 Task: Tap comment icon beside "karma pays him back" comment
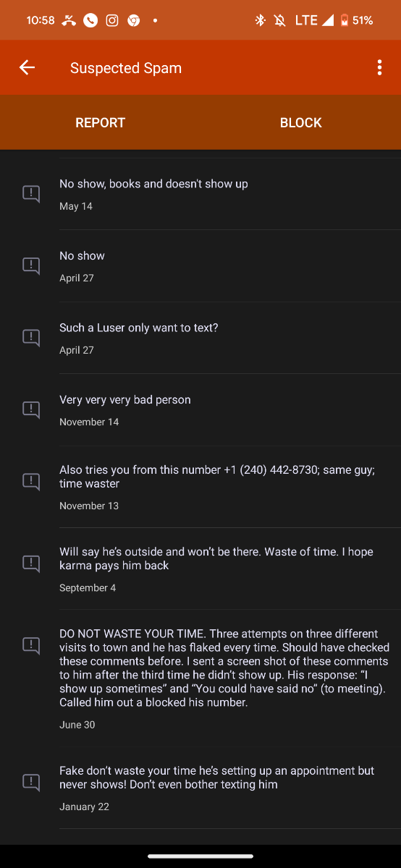[x=31, y=563]
